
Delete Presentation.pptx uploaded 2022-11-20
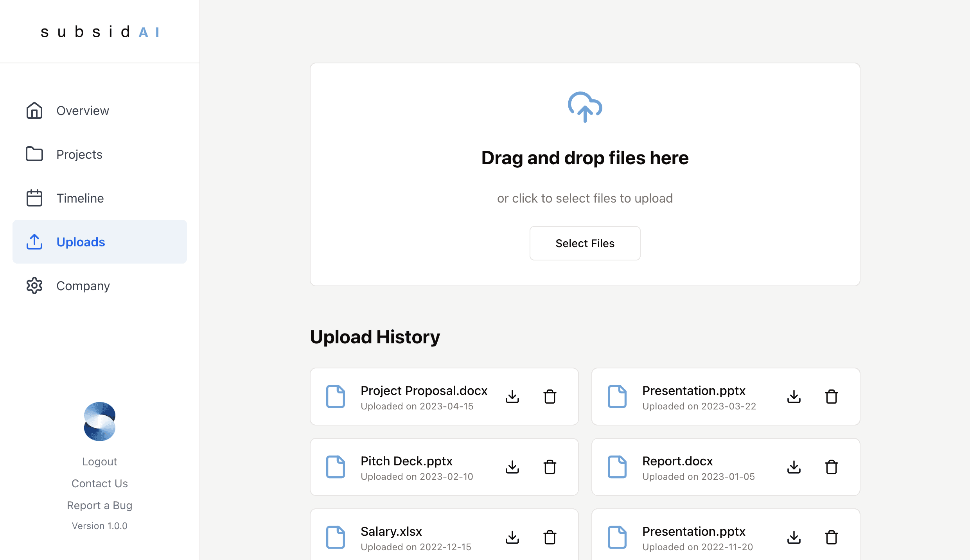tap(832, 537)
